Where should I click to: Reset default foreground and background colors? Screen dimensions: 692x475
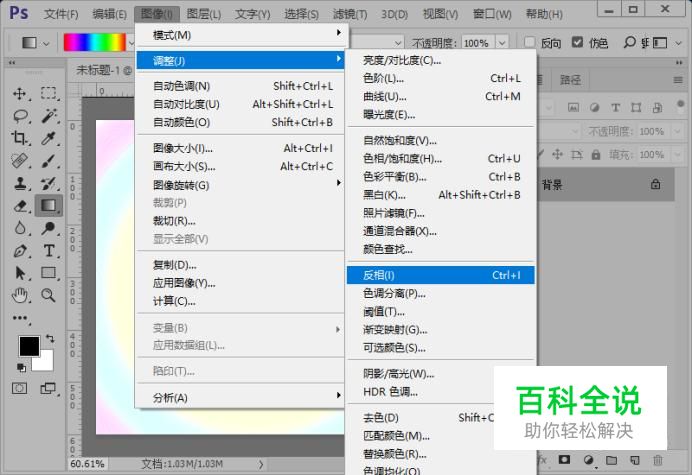click(21, 367)
